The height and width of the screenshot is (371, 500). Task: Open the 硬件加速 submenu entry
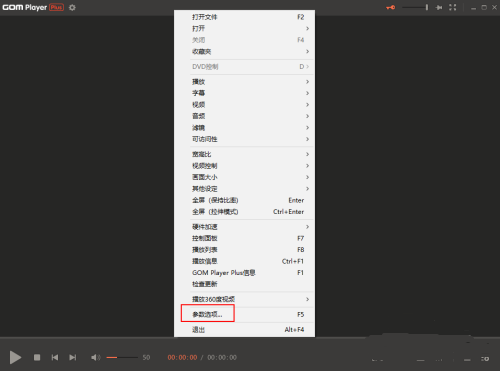[x=244, y=227]
